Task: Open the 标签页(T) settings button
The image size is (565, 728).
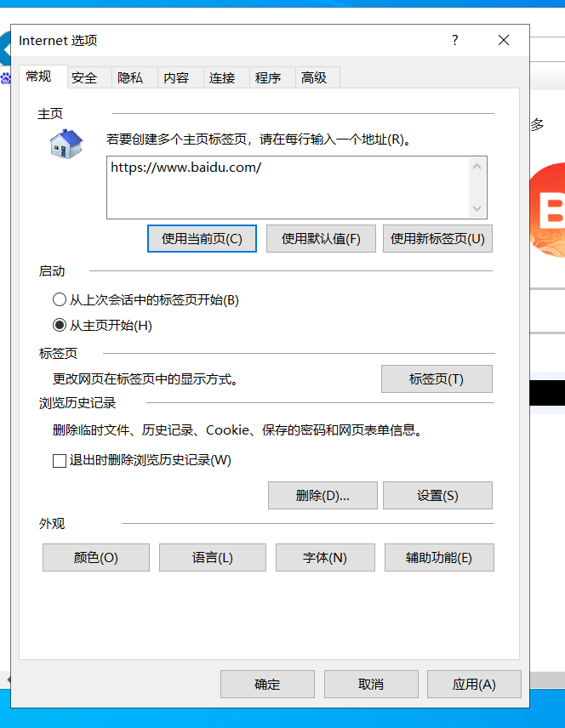Action: point(437,378)
